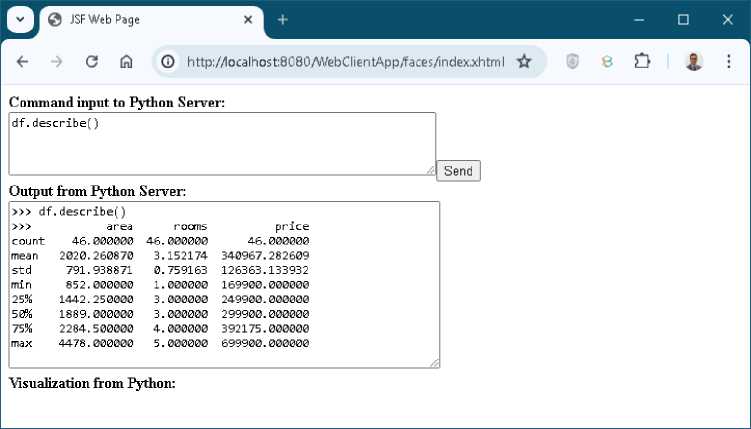Click the localhost URL in address bar
The width and height of the screenshot is (751, 429).
click(345, 62)
